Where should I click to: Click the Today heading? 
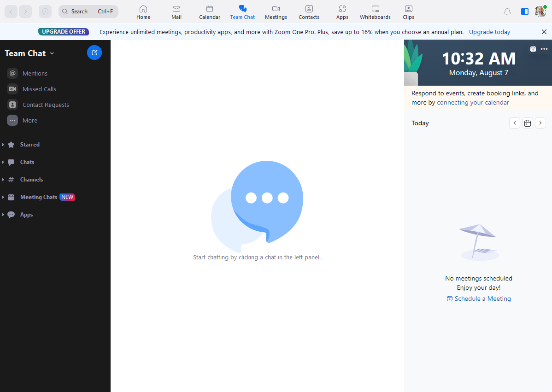point(420,123)
